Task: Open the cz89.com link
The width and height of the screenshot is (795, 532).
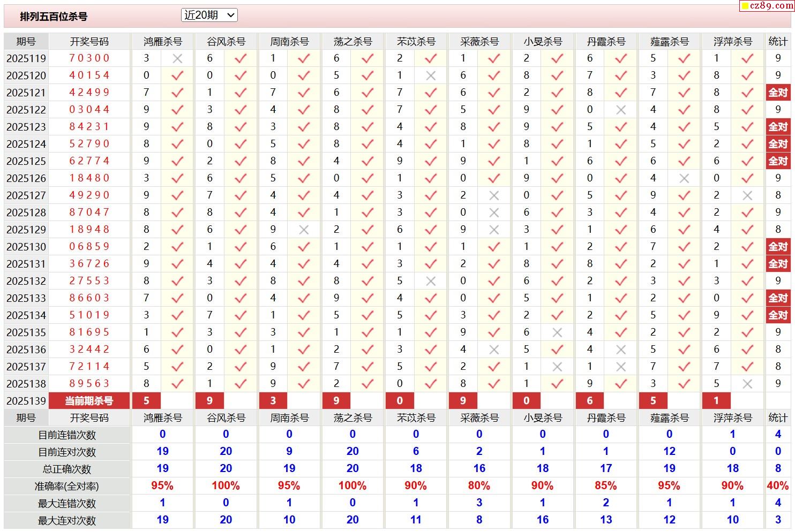Action: 770,6
